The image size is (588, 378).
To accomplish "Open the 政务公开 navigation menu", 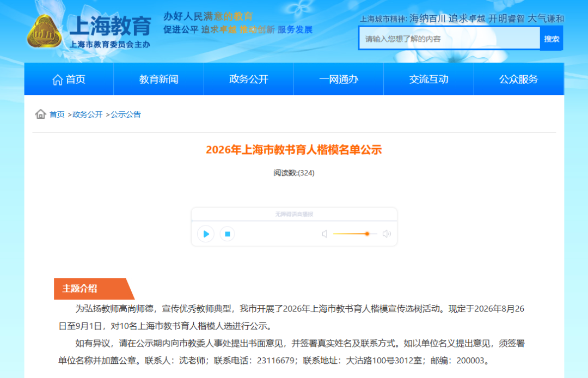I will tap(249, 79).
